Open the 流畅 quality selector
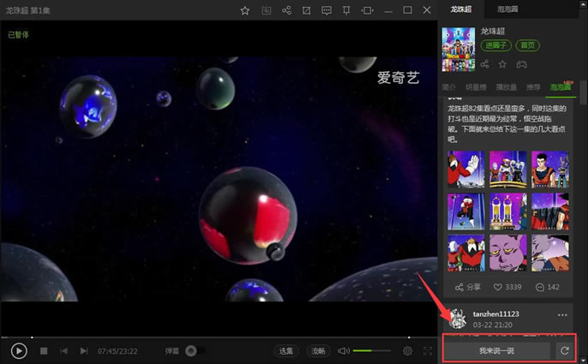Viewport: 588px width, 364px height. click(318, 351)
